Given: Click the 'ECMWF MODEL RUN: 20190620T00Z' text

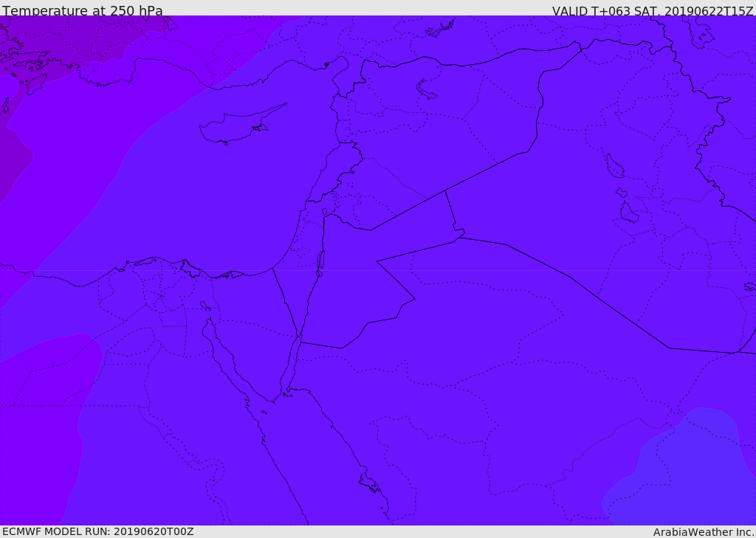Looking at the screenshot, I should 98,531.
